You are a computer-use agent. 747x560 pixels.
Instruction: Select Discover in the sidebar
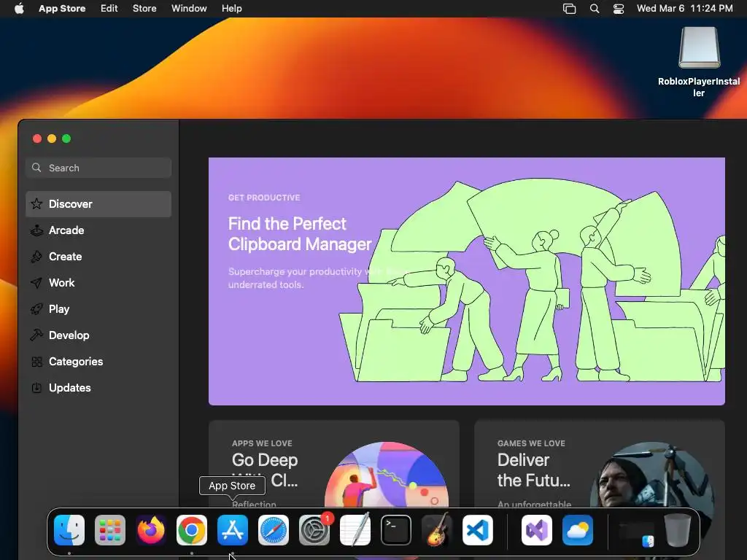coord(98,204)
